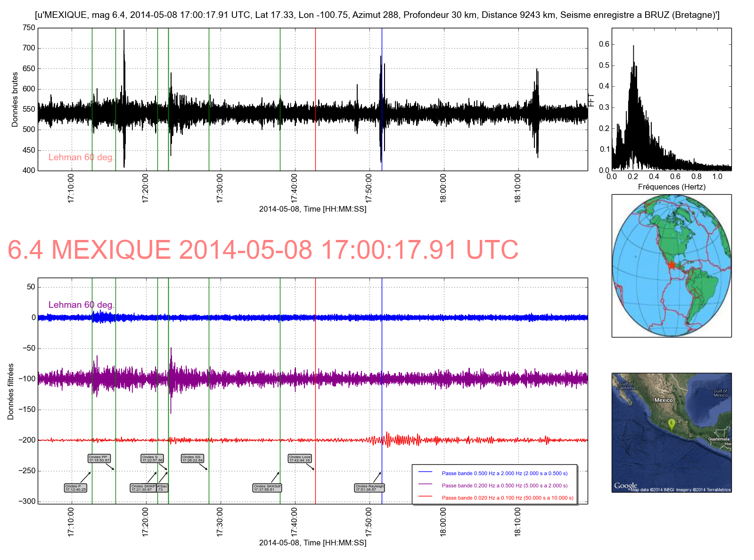Image resolution: width=754 pixels, height=560 pixels.
Task: Click the purple Lehman 60 deg. label
Action: 81,305
